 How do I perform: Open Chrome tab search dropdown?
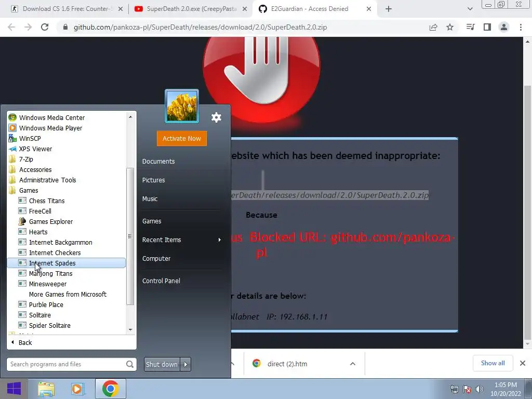470,9
